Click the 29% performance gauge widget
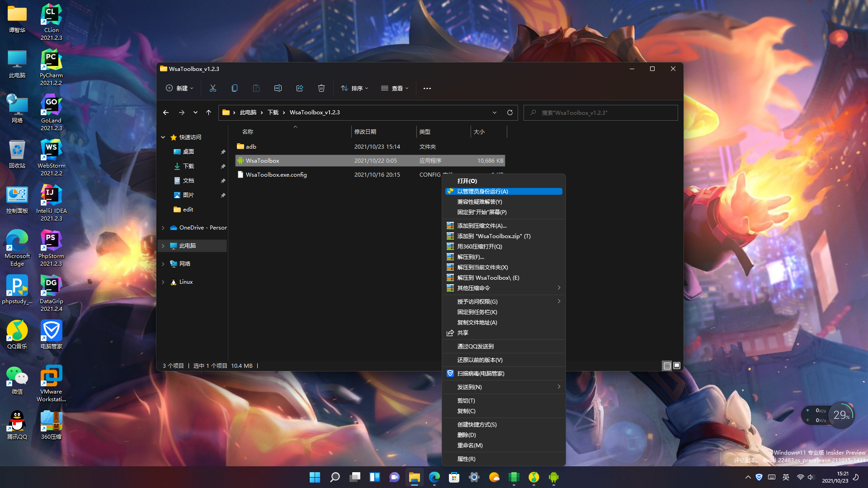 841,415
